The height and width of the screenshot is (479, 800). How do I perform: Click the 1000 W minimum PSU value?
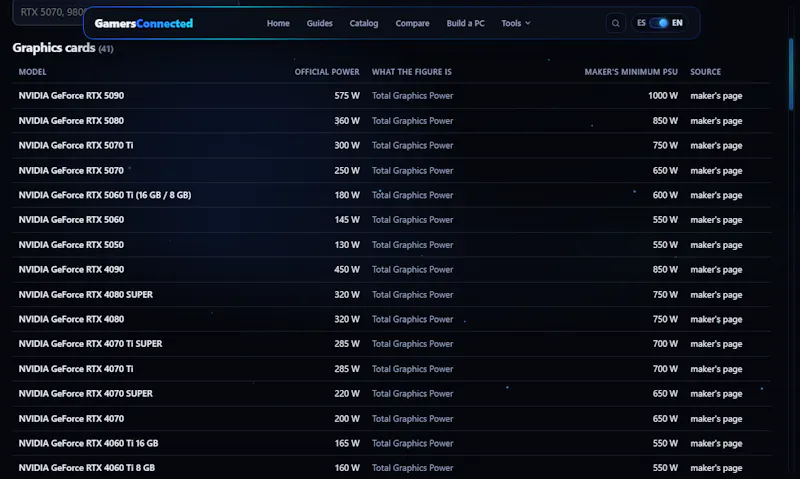663,96
